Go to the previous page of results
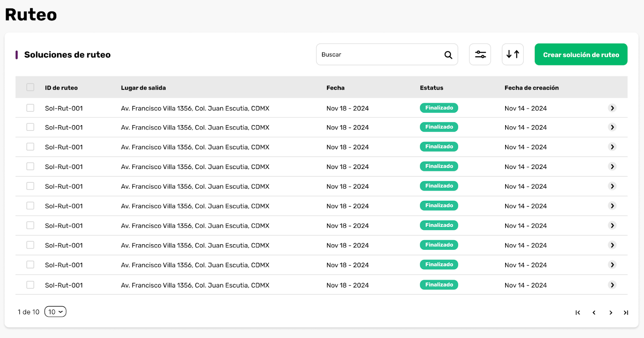Screen dimensions: 644x338 [594, 313]
